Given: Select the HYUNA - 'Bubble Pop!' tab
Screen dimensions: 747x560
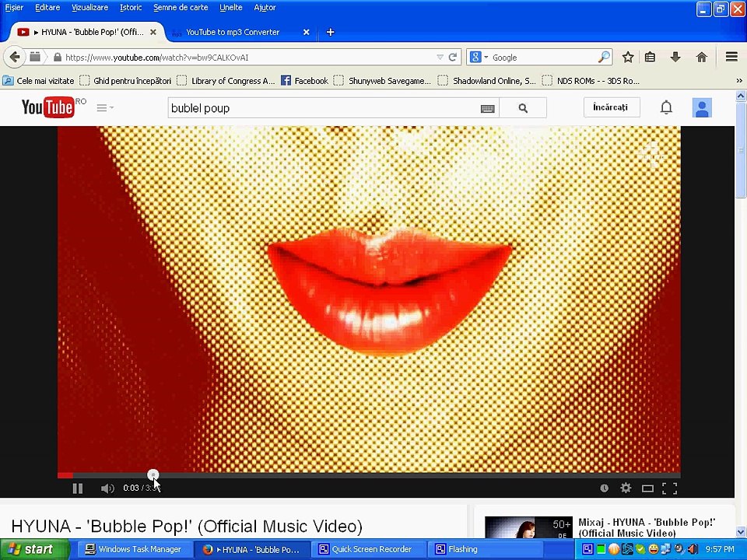Looking at the screenshot, I should (88, 32).
